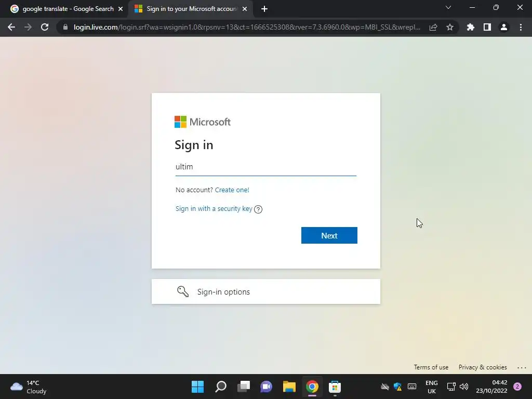532x399 pixels.
Task: Switch input language ENG UK
Action: tap(432, 387)
